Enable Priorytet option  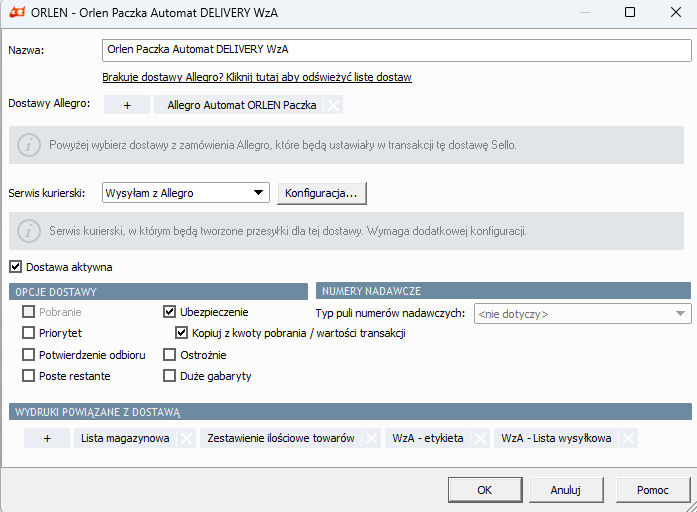point(28,333)
